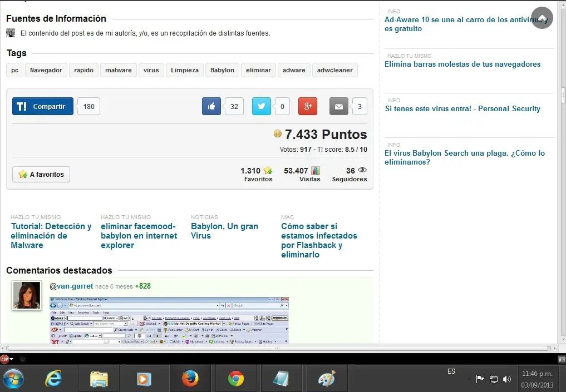Image resolution: width=566 pixels, height=392 pixels.
Task: Click the author avatar under Fuentes de Información
Action: coord(11,33)
